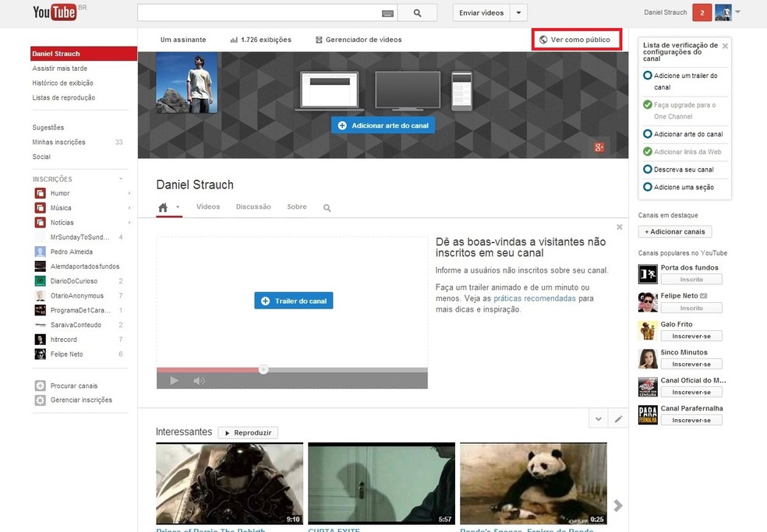Open Listas de reprodução
The image size is (767, 532).
click(64, 98)
